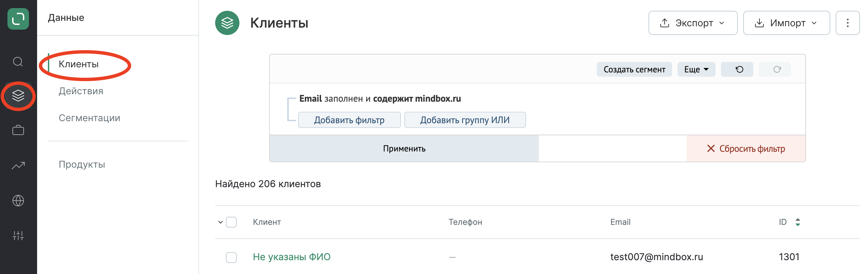Toggle the select-all clients checkbox
868x274 pixels.
pos(231,222)
